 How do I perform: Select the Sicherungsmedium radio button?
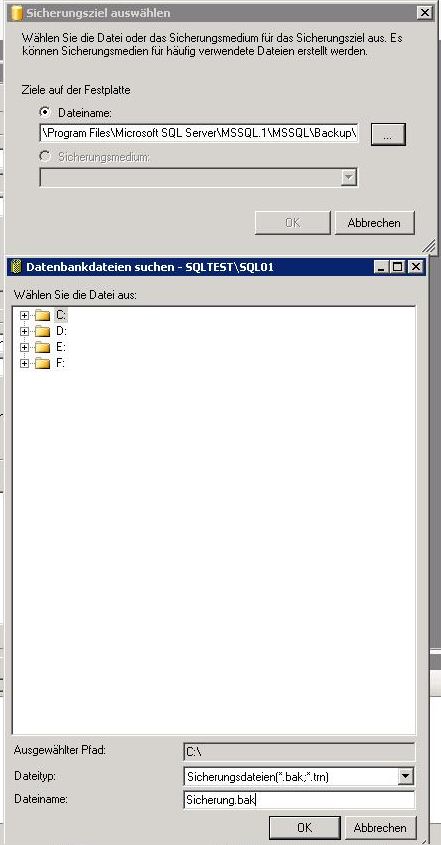click(45, 156)
